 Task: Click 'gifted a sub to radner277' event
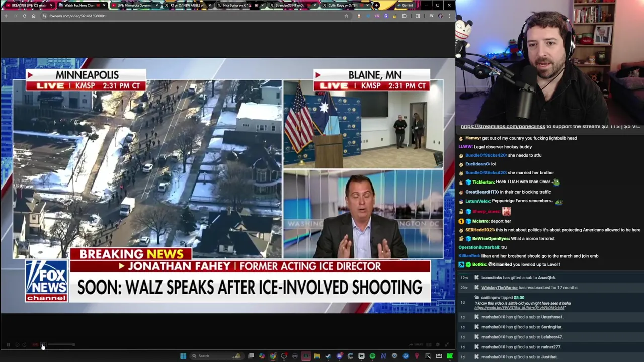coord(521,347)
